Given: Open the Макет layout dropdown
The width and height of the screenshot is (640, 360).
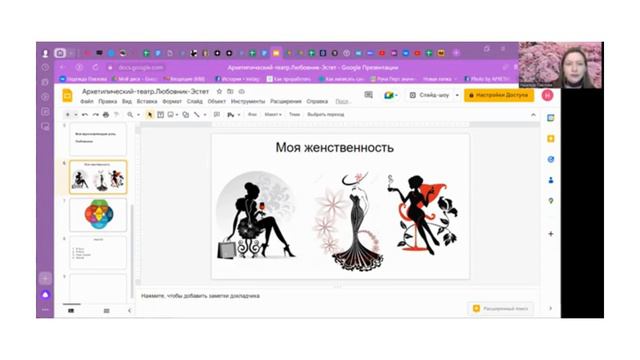Looking at the screenshot, I should tap(273, 115).
